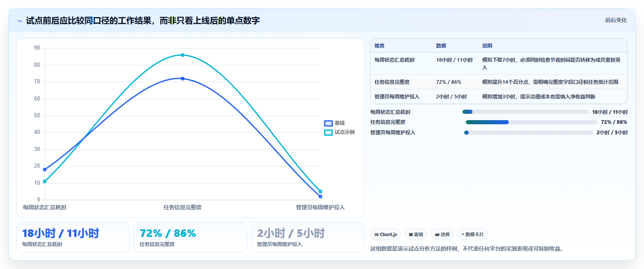
Task: Select the 进度 chip
Action: 442,234
